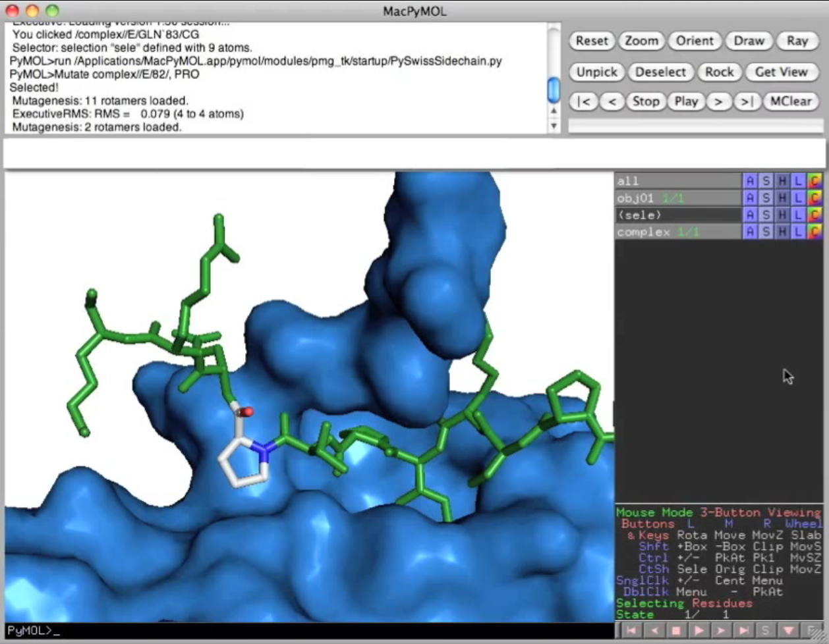Click the Ray trace button
The height and width of the screenshot is (644, 829).
[x=797, y=41]
